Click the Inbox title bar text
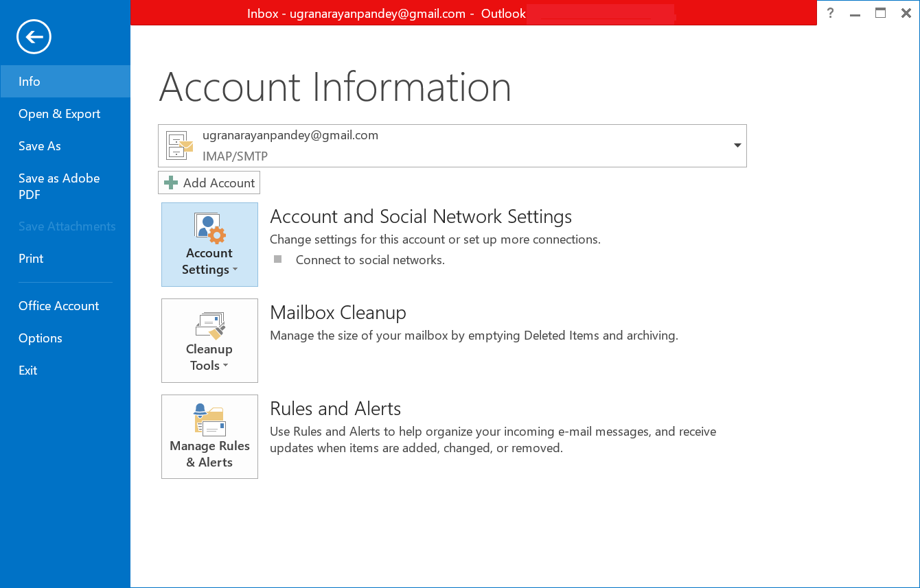 [387, 13]
